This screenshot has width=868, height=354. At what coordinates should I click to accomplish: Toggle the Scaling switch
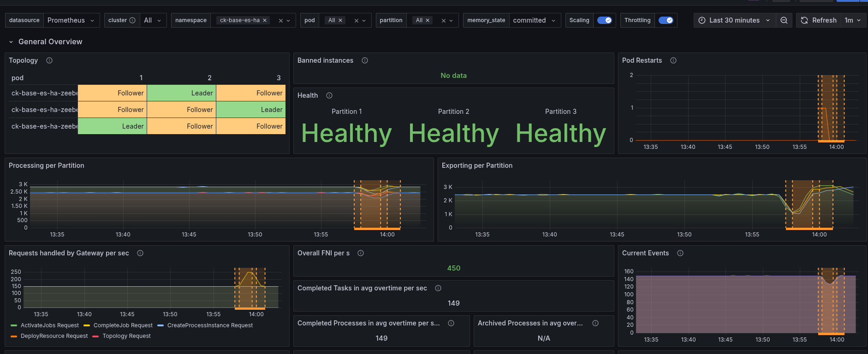click(604, 20)
